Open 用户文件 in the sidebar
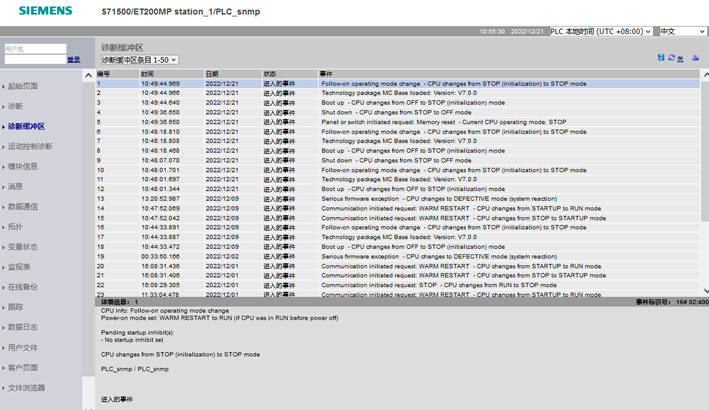709x410 pixels. 23,347
